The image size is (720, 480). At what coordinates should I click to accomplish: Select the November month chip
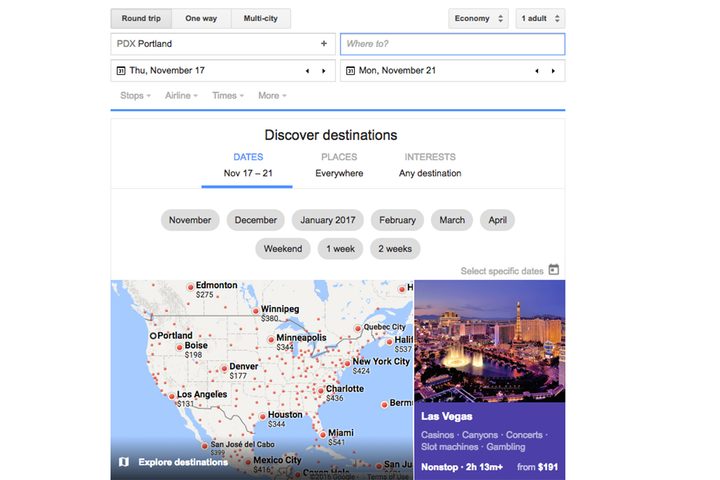[190, 220]
